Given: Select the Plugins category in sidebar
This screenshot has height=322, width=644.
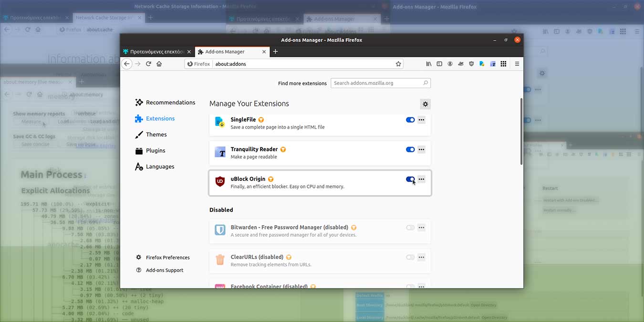Looking at the screenshot, I should [x=154, y=150].
